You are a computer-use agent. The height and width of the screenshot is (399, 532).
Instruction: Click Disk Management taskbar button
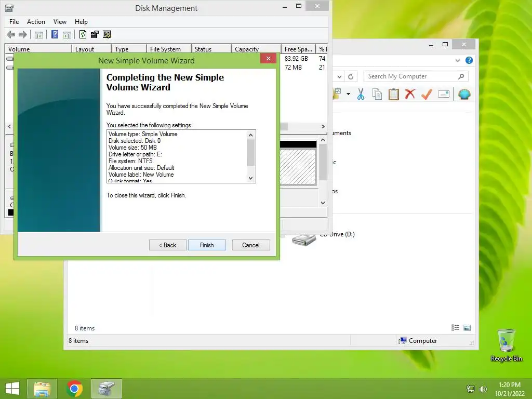pos(107,389)
